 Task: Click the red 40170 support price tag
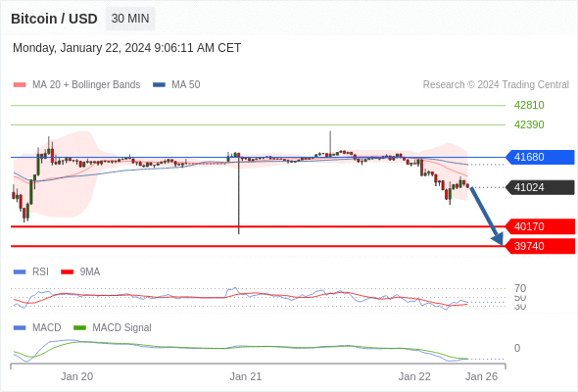pyautogui.click(x=540, y=226)
